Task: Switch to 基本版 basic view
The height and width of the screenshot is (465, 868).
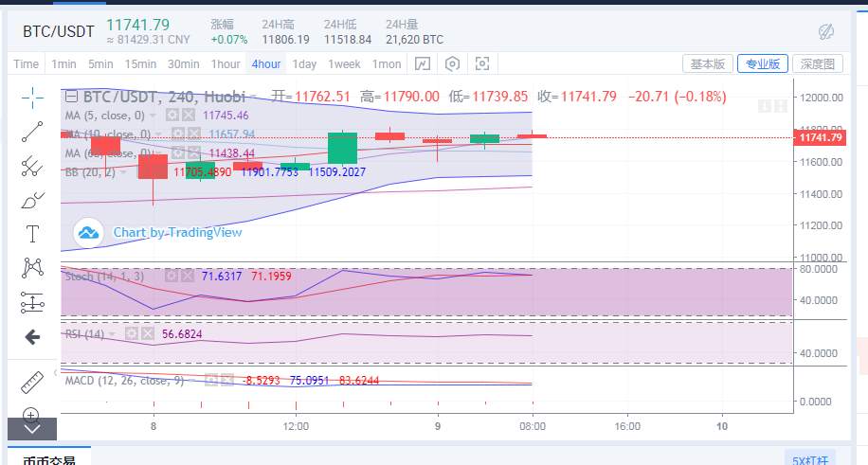Action: pos(708,64)
